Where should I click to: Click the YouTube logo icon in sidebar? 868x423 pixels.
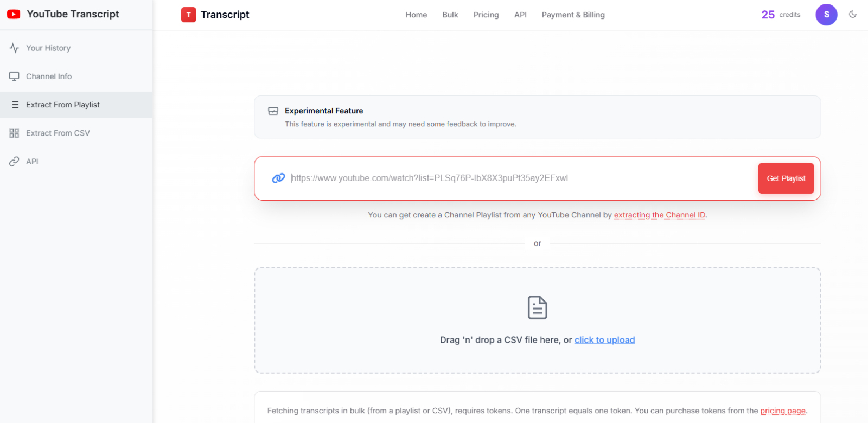tap(14, 15)
